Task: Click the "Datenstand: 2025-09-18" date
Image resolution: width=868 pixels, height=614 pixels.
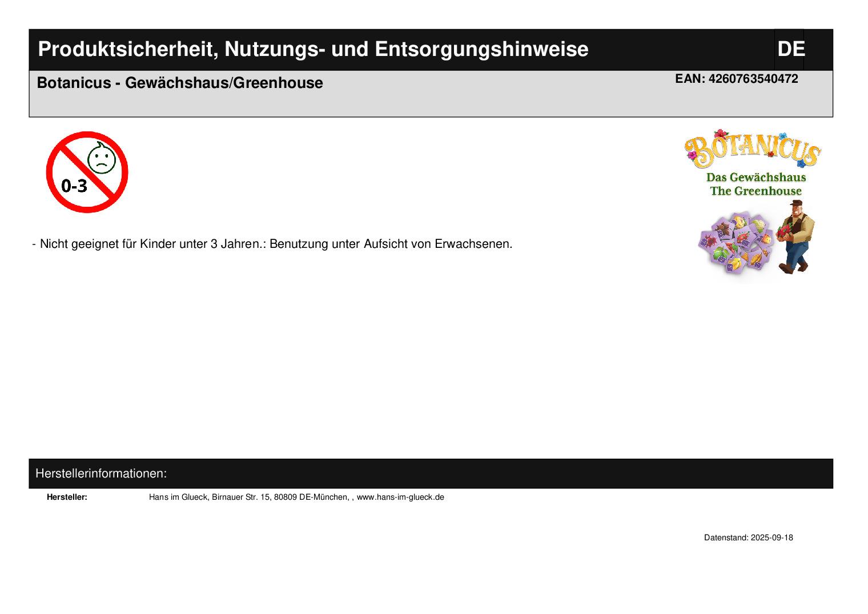Action: pos(748,537)
